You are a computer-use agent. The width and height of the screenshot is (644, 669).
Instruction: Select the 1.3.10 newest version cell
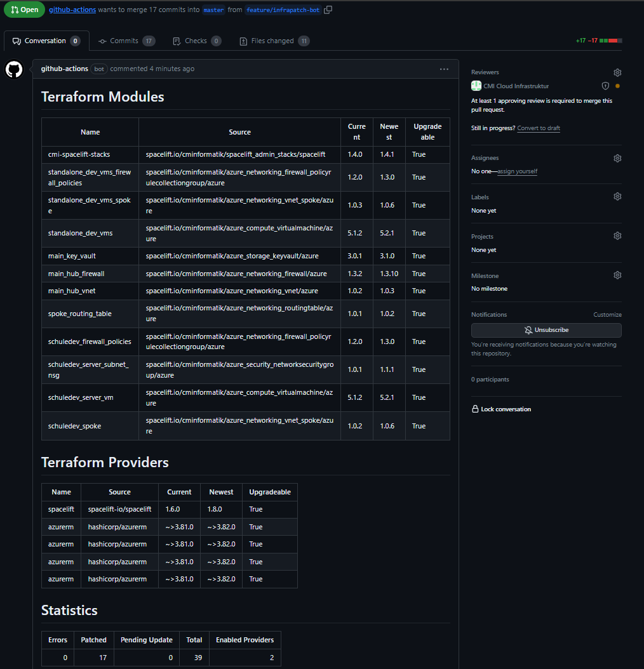pos(389,274)
